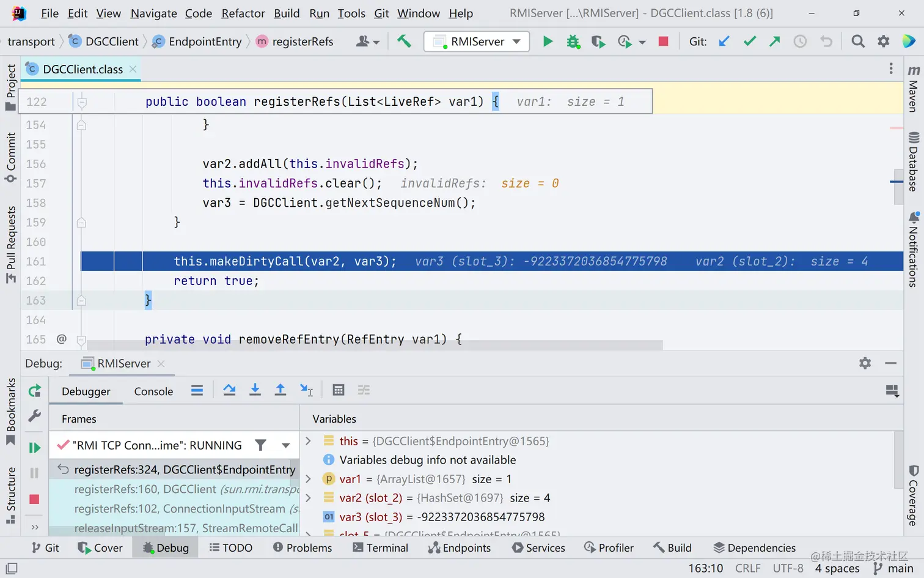Push commits with Git arrow
This screenshot has height=578, width=924.
pyautogui.click(x=774, y=41)
